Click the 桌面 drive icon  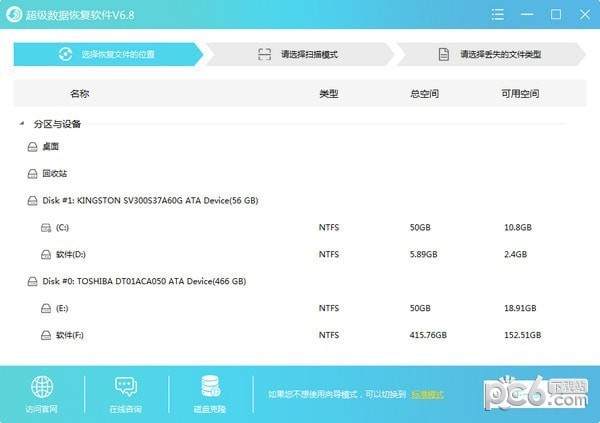click(x=33, y=146)
